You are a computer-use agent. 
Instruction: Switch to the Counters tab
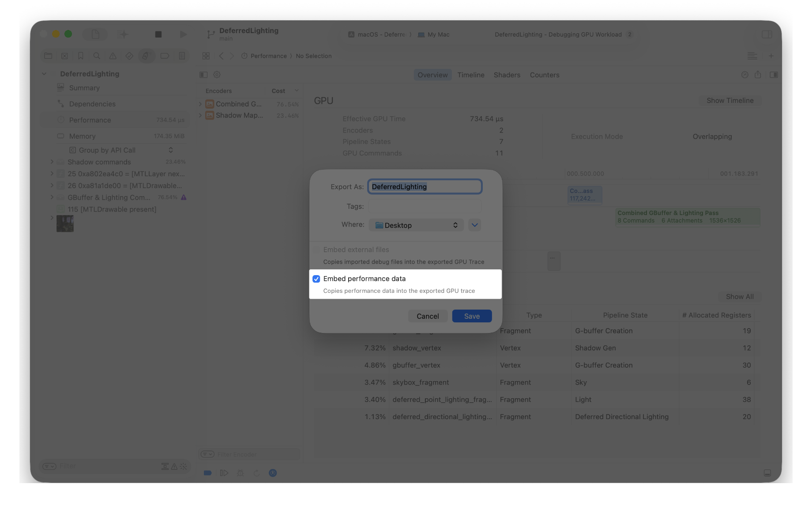[x=544, y=75]
